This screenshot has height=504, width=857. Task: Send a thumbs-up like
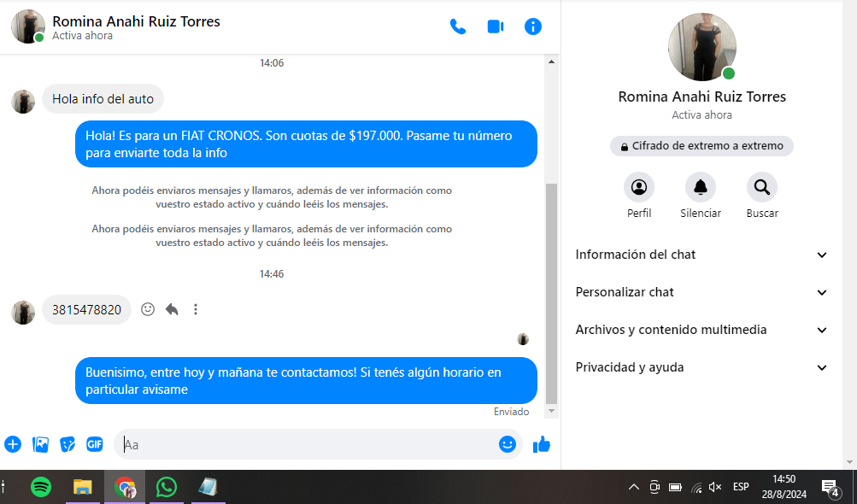tap(542, 444)
